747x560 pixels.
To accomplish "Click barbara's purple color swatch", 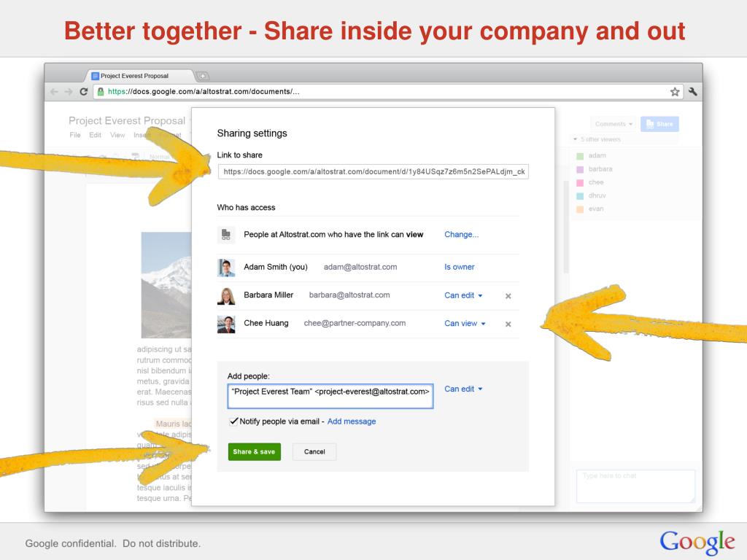I will [580, 169].
